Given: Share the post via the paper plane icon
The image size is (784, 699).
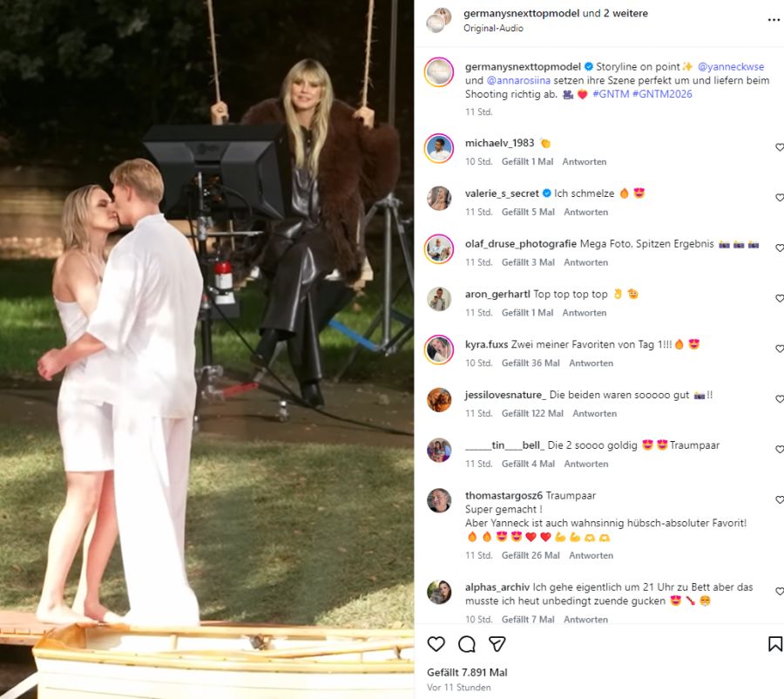Looking at the screenshot, I should 498,643.
